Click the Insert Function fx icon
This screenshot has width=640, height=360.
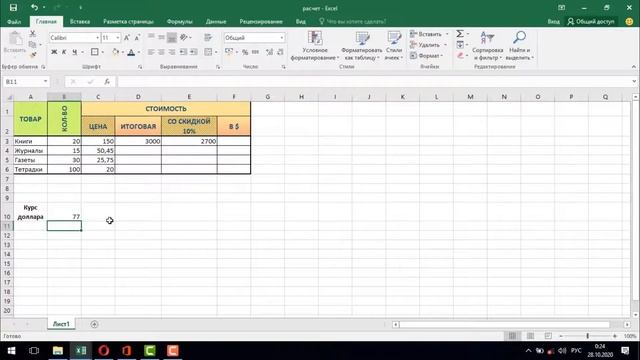pos(107,82)
